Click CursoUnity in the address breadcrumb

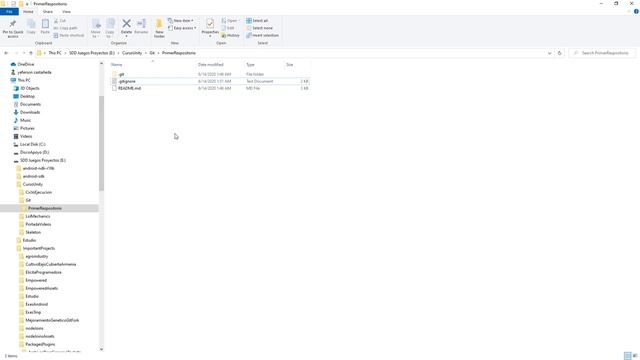pyautogui.click(x=132, y=53)
